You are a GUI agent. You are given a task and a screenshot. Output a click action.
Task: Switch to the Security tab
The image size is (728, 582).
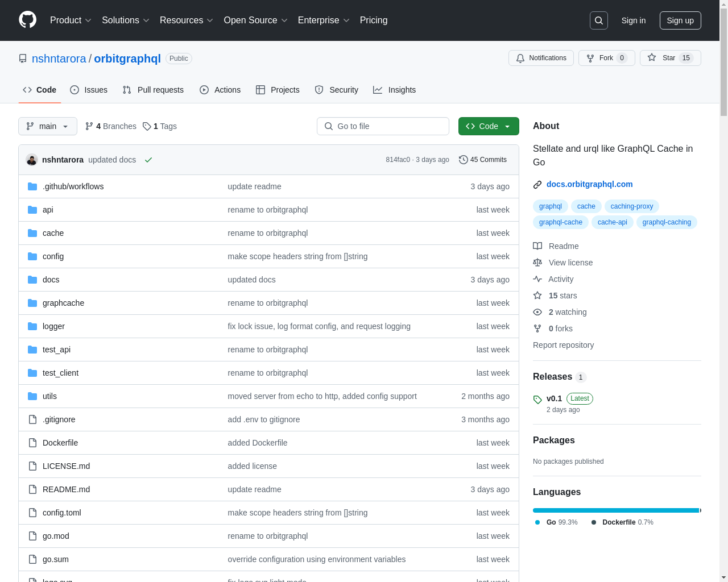tap(337, 90)
